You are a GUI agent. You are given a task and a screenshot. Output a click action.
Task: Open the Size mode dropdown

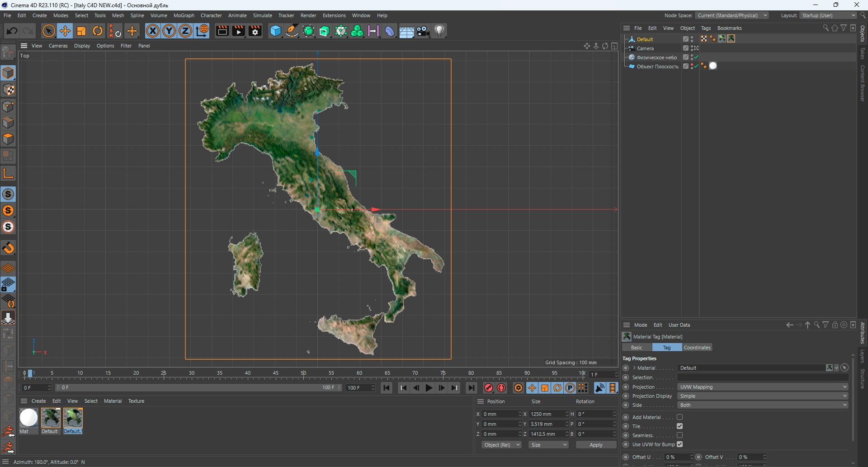(x=548, y=445)
